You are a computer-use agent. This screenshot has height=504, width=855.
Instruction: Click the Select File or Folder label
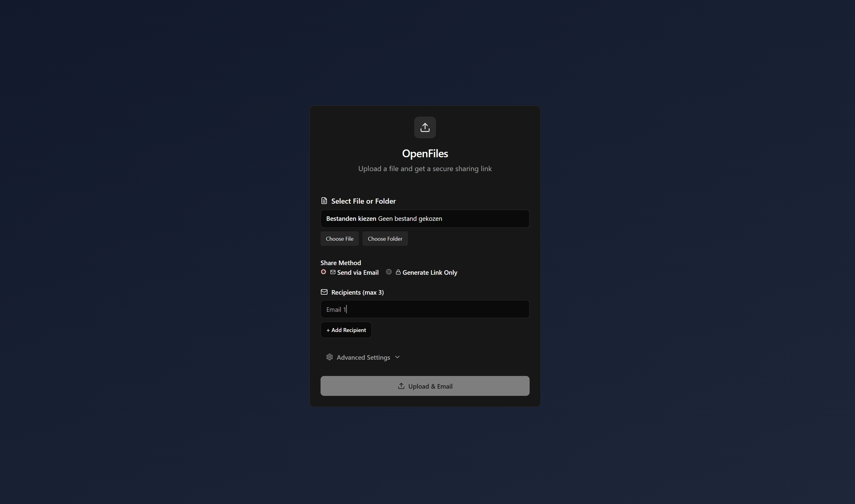(x=363, y=201)
